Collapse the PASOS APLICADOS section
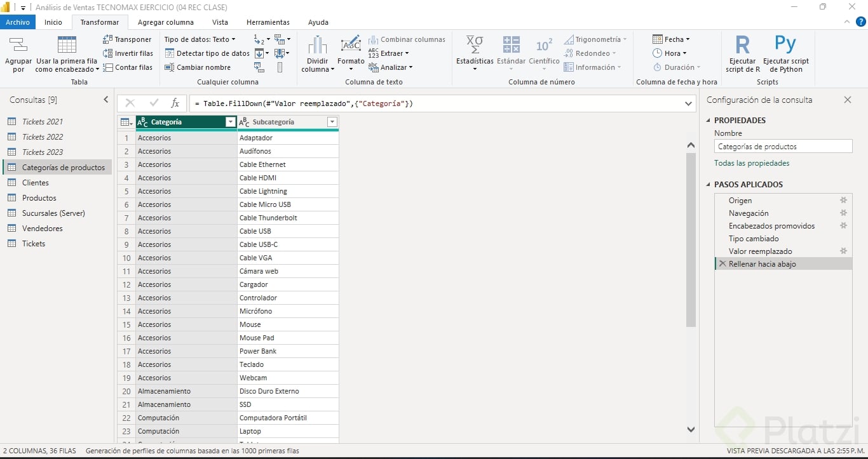This screenshot has width=868, height=459. click(709, 185)
